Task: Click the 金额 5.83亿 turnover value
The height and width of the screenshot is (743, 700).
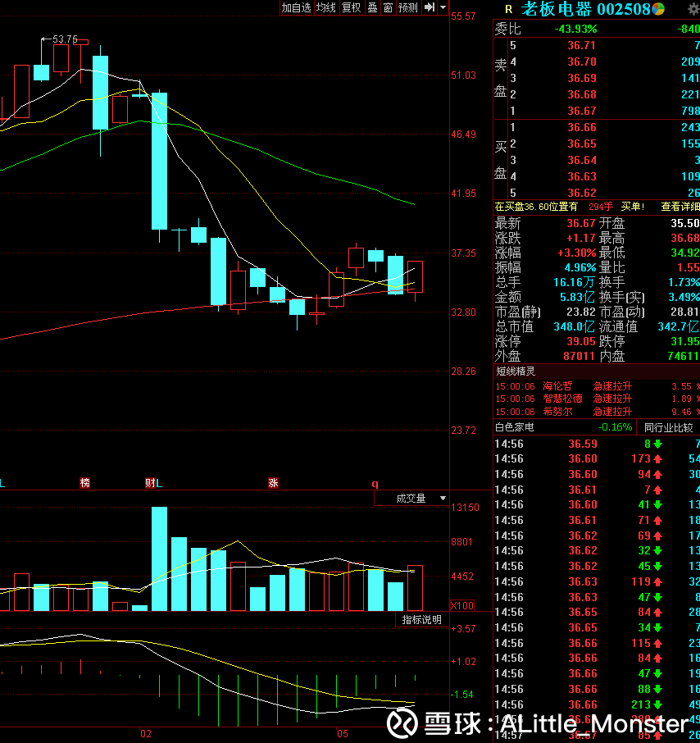Action: tap(577, 297)
